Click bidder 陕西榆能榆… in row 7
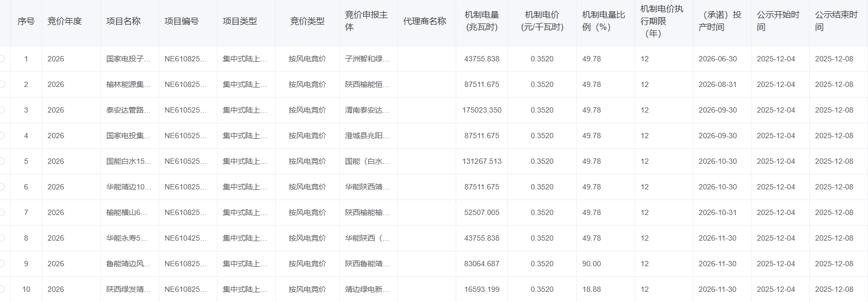Viewport: 868px width, 302px height. (367, 212)
